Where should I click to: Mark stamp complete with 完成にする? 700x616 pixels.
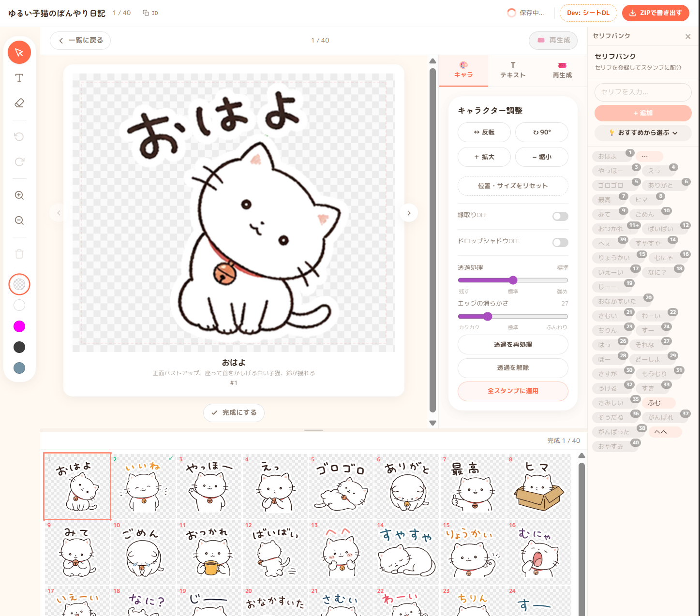pyautogui.click(x=234, y=412)
